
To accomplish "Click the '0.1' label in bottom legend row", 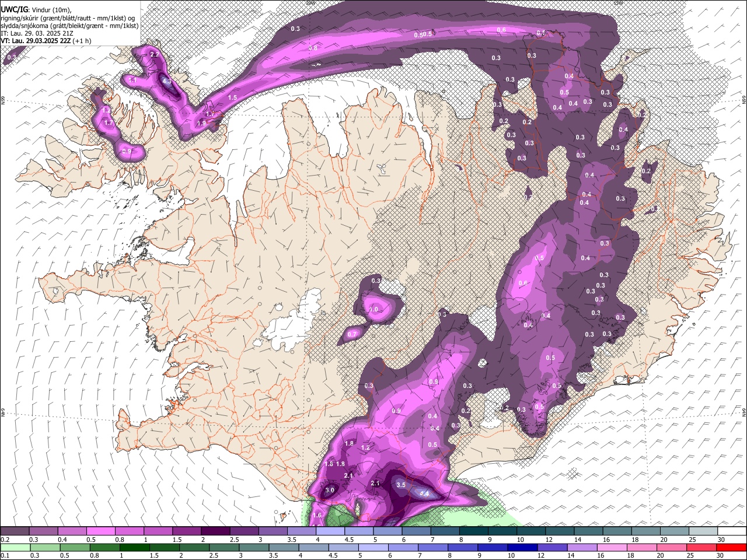I will pos(5,556).
